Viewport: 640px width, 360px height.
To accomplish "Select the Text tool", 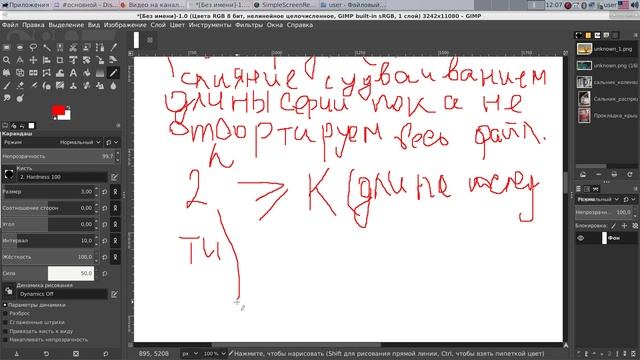I will 73,73.
